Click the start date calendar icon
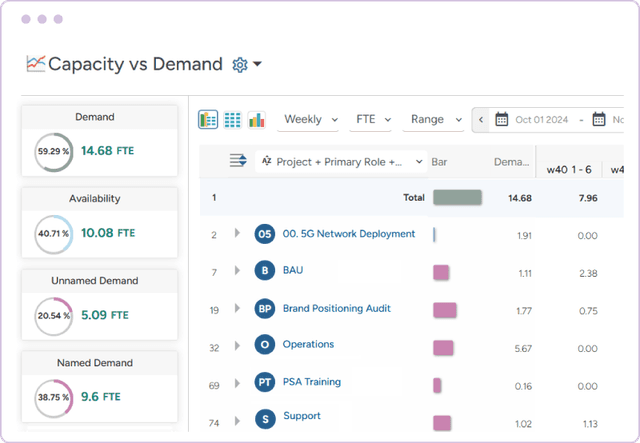 click(502, 120)
